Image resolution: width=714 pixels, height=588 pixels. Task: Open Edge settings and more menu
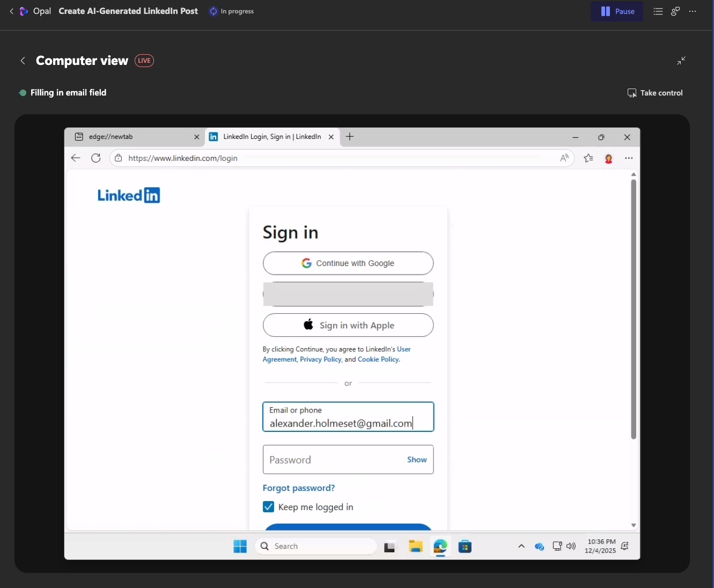(629, 158)
